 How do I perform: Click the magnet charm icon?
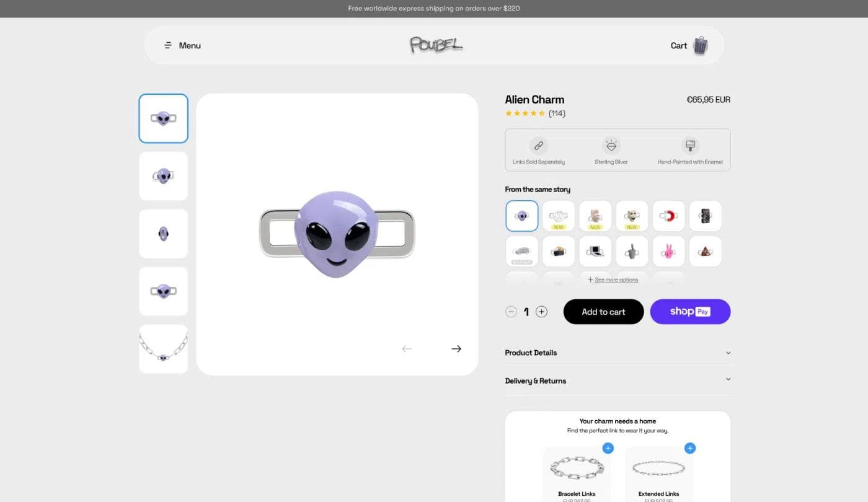click(x=668, y=216)
